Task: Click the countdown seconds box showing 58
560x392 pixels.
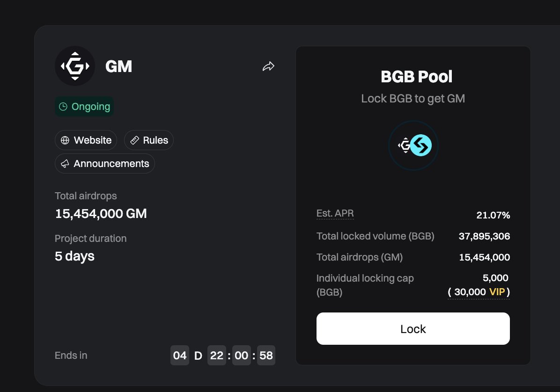Action: tap(266, 355)
